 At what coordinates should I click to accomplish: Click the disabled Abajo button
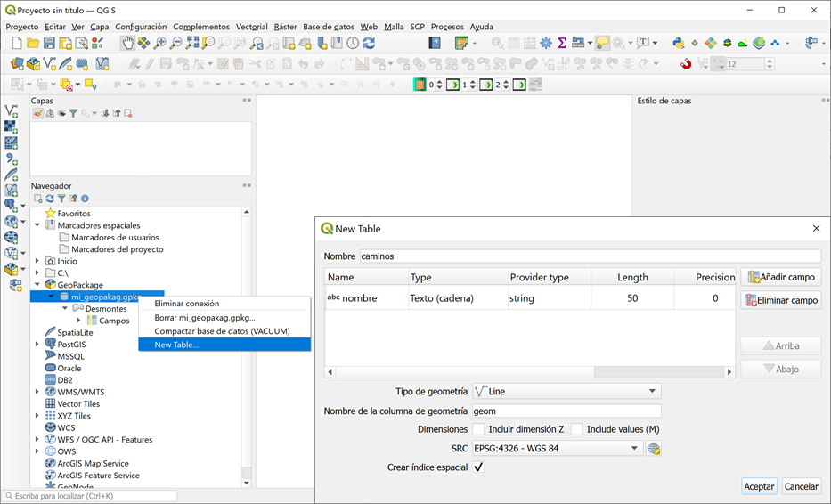(781, 370)
